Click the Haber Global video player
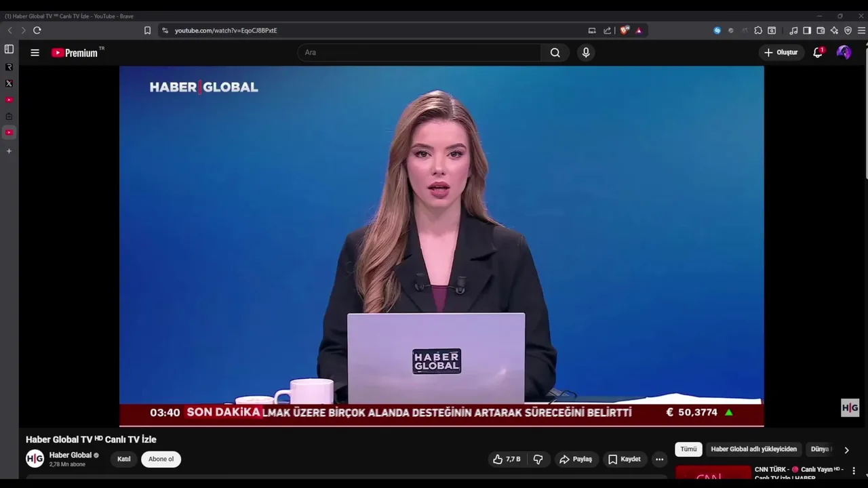The image size is (868, 488). (441, 246)
